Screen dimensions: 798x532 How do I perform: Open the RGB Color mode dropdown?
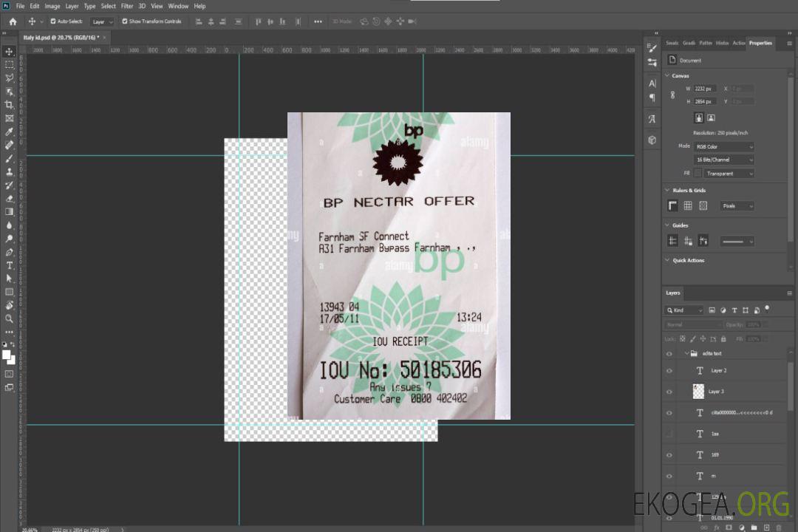pos(724,146)
